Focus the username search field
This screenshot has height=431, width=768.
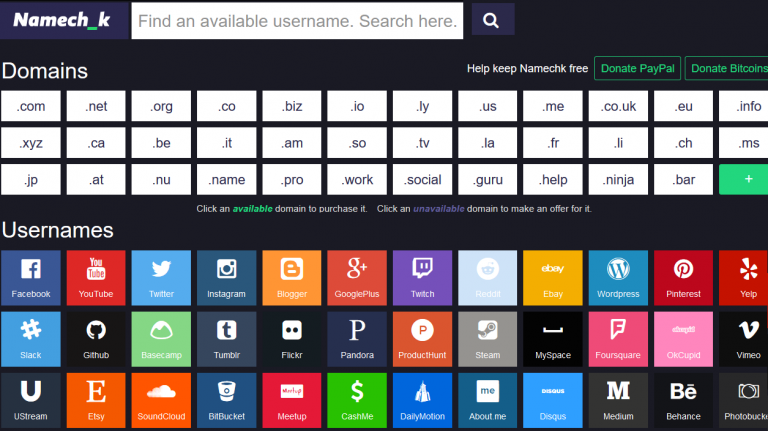(x=297, y=20)
